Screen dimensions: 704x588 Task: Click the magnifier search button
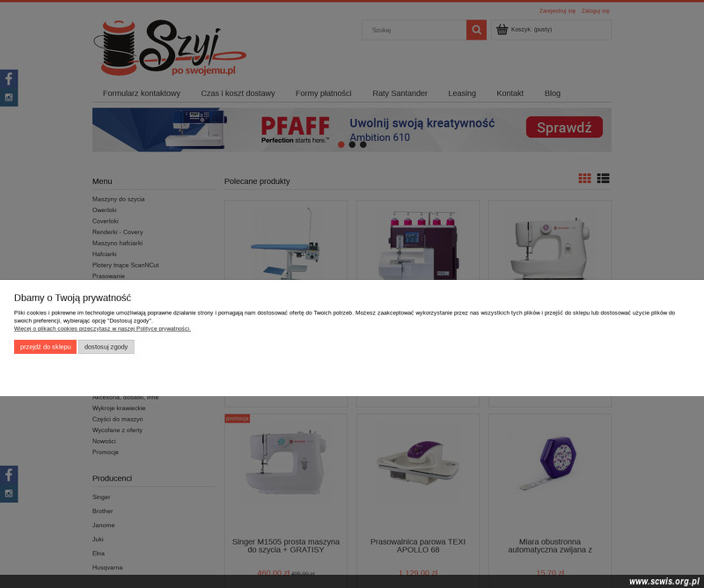click(x=476, y=30)
